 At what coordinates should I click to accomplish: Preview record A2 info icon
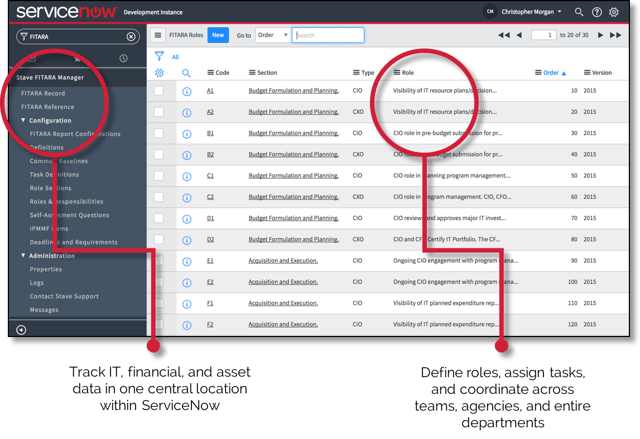click(187, 113)
